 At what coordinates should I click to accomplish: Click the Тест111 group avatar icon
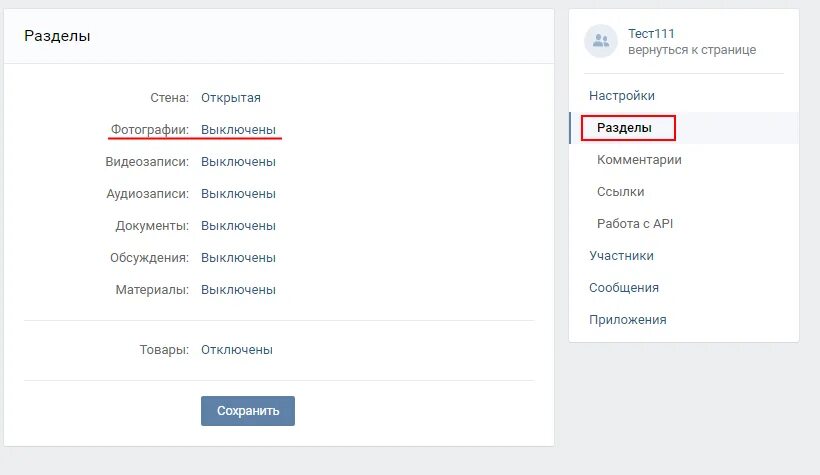tap(601, 41)
